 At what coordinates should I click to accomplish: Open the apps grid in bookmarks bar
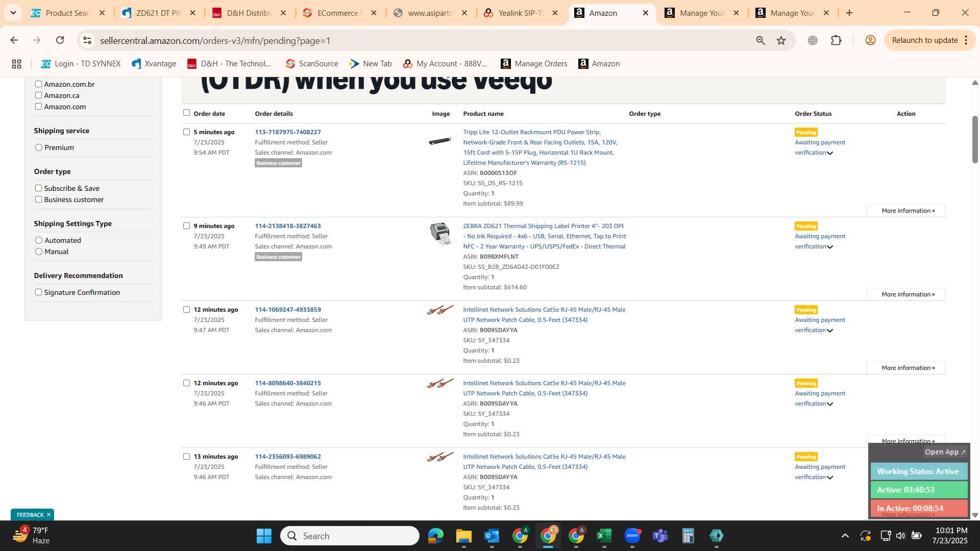tap(16, 64)
